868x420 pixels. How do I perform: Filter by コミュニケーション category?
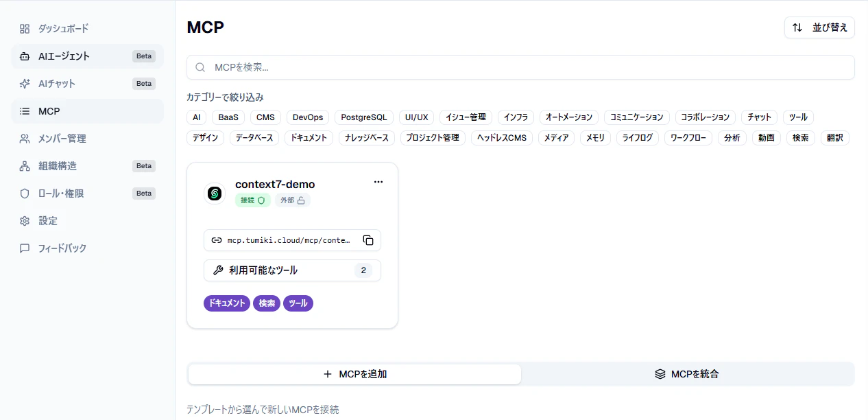point(637,117)
